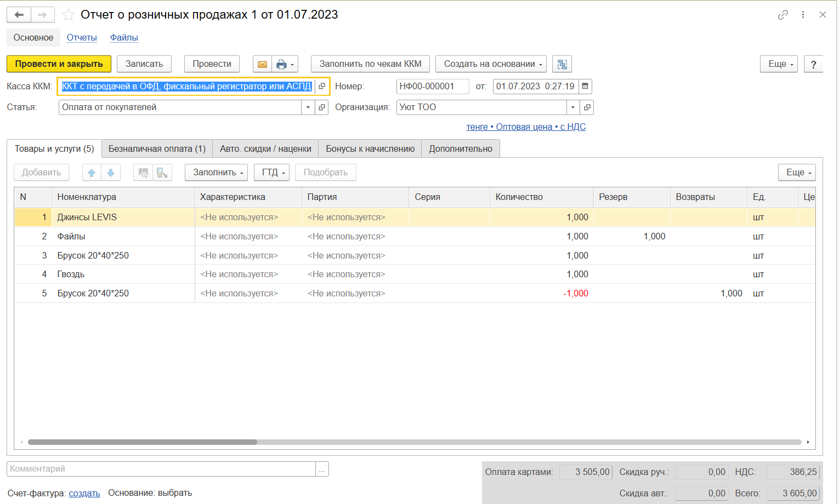This screenshot has width=839, height=504.
Task: Move row down with blue arrow
Action: tap(111, 173)
